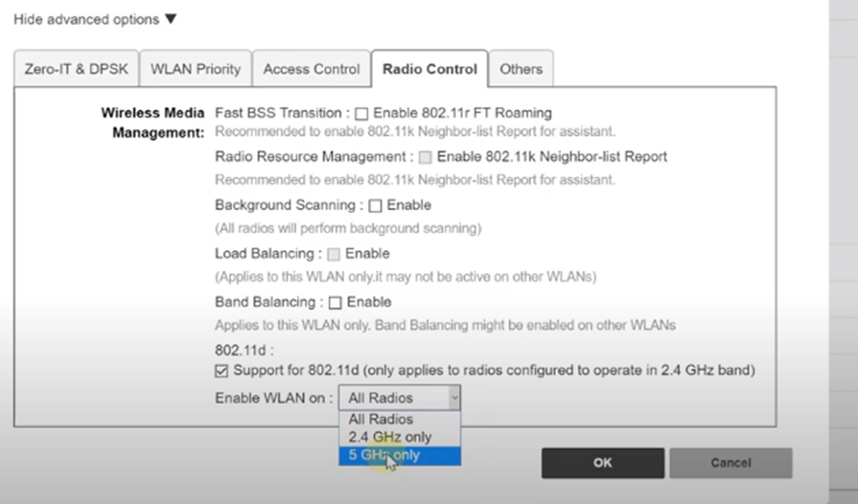Open the Others tab
858x504 pixels.
pyautogui.click(x=521, y=69)
